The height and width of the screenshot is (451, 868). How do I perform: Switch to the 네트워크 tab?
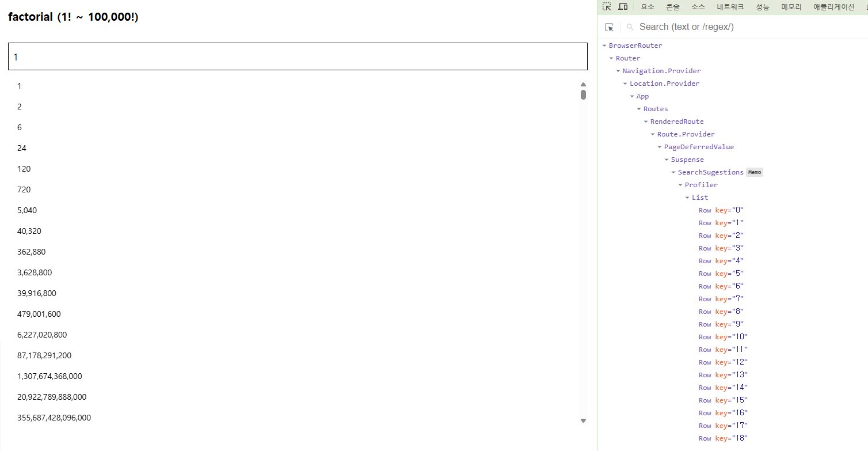(730, 7)
